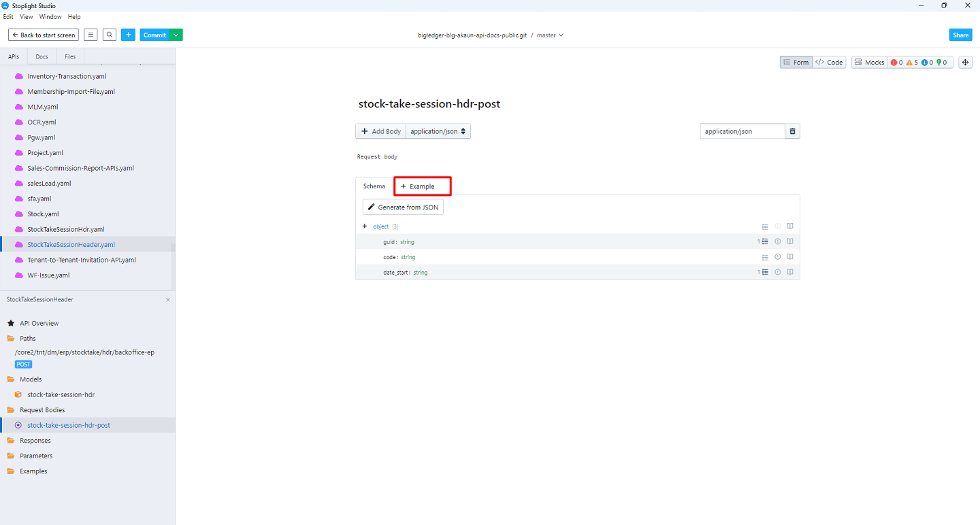This screenshot has height=525, width=980.
Task: Open API Overview
Action: point(39,323)
